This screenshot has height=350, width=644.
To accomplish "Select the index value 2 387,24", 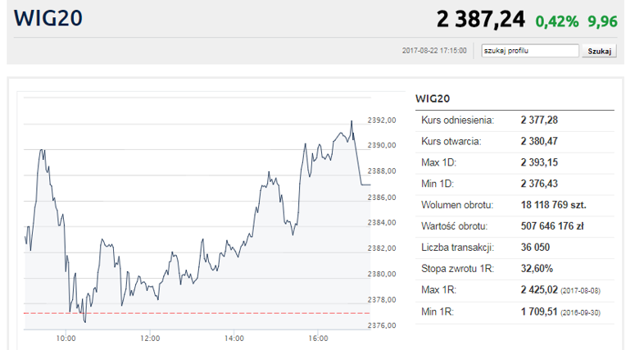I will tap(480, 20).
